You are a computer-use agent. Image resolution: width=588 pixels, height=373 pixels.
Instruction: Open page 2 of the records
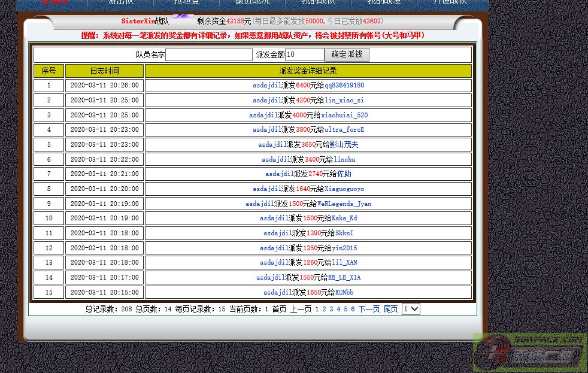(324, 310)
